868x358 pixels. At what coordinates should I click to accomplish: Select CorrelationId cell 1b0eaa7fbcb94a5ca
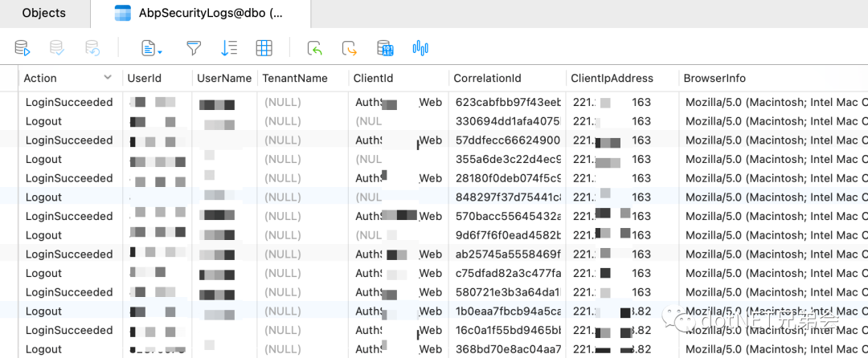coord(508,311)
